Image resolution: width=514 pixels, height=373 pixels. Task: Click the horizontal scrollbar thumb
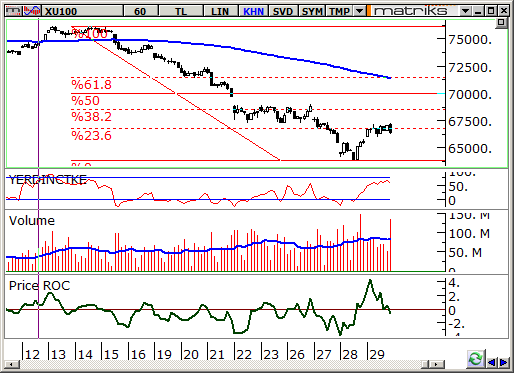pyautogui.click(x=426, y=364)
